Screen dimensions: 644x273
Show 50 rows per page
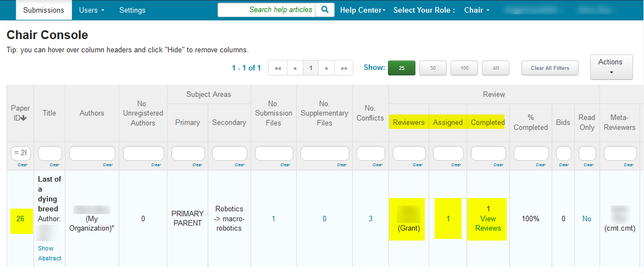[433, 68]
